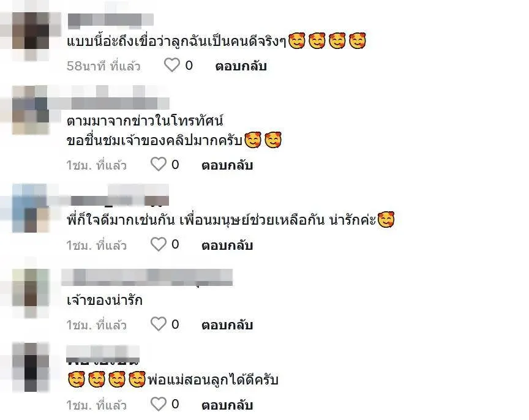
Task: Click ตอบกลับ under the พ่อแม่สอนลูก comment
Action: [x=227, y=405]
